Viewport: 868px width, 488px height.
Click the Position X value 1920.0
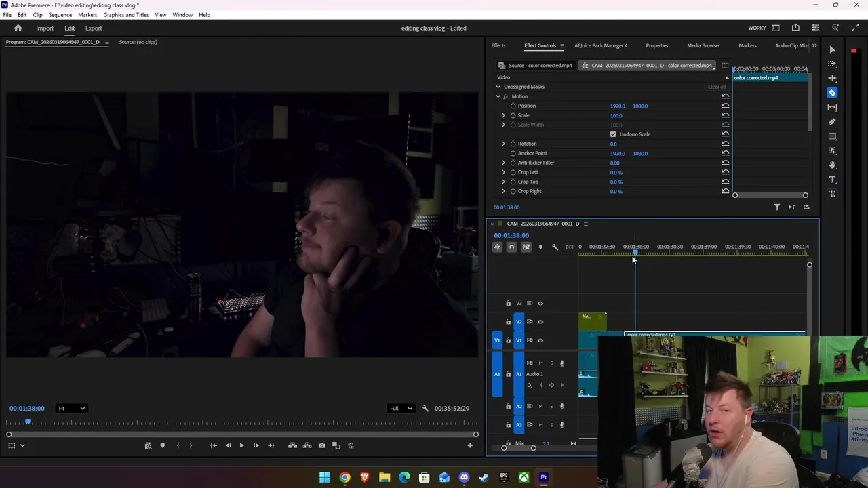pos(617,106)
